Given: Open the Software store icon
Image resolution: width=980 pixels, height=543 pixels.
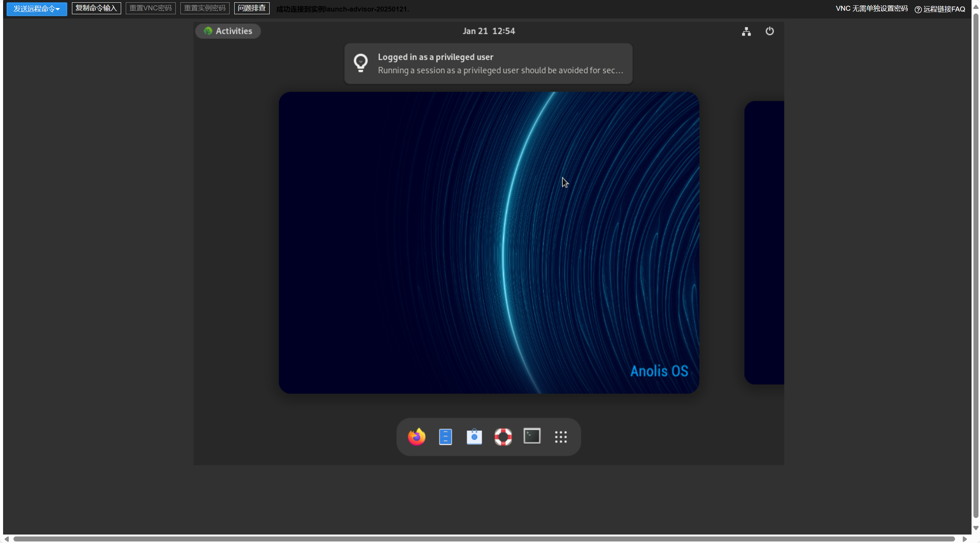Looking at the screenshot, I should 474,437.
